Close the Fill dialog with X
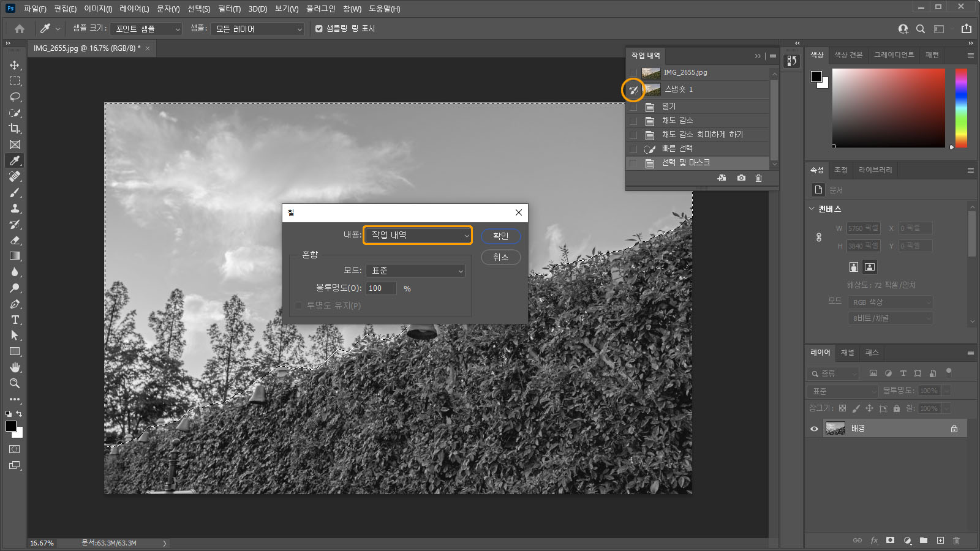 (x=519, y=212)
